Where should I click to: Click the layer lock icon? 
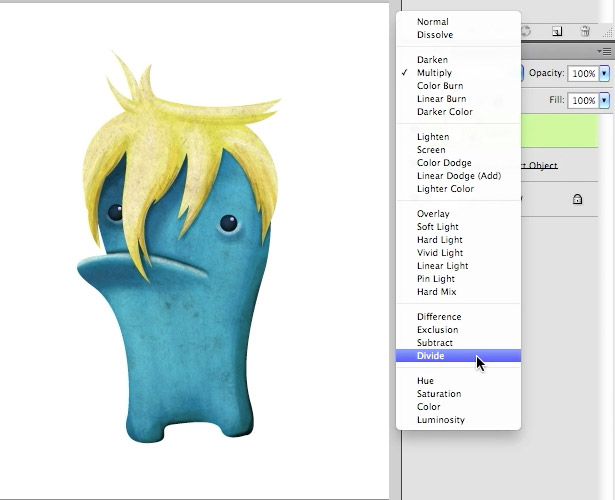[x=577, y=199]
